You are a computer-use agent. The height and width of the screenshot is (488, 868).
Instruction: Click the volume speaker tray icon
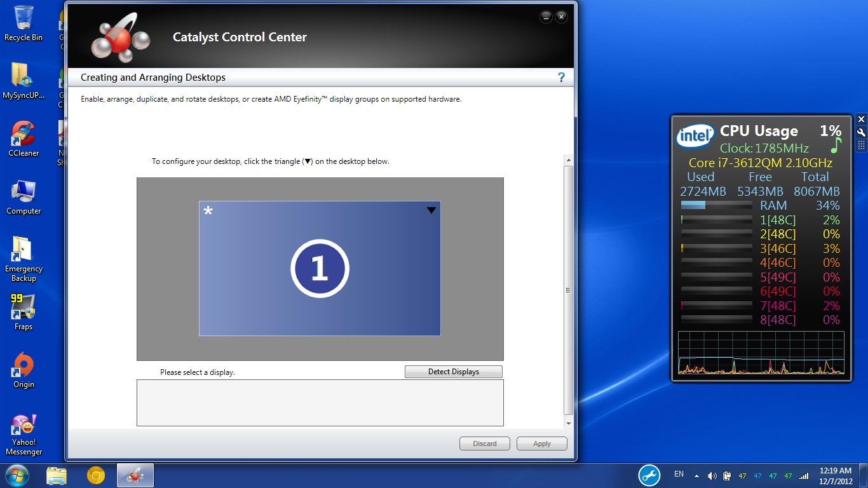click(x=712, y=476)
